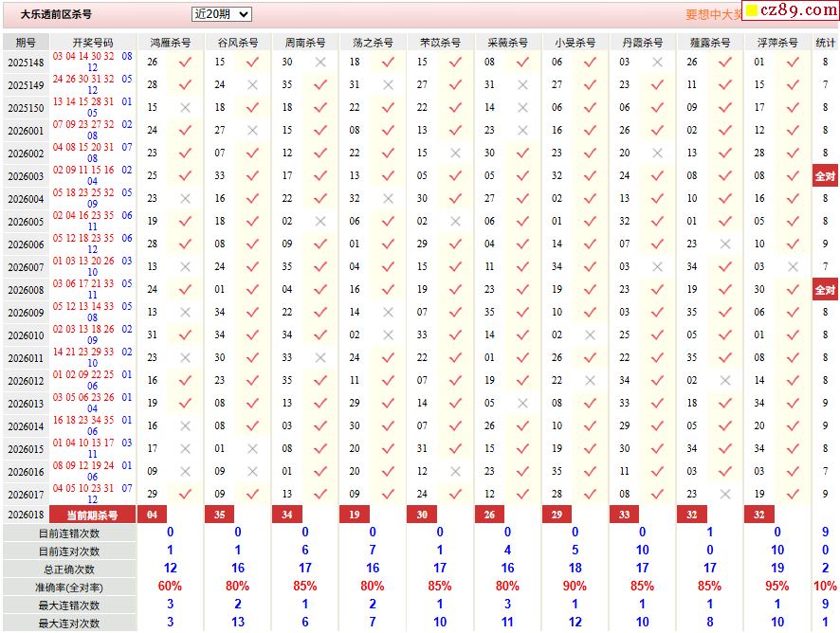Click the checkmark for 浮萍杀号 in row 2026017
This screenshot has height=633, width=840.
[x=793, y=494]
